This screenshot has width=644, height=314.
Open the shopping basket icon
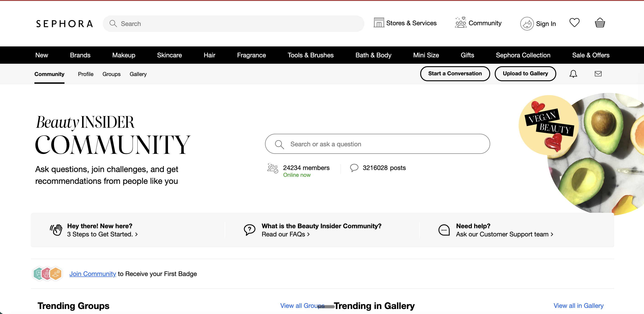click(600, 23)
